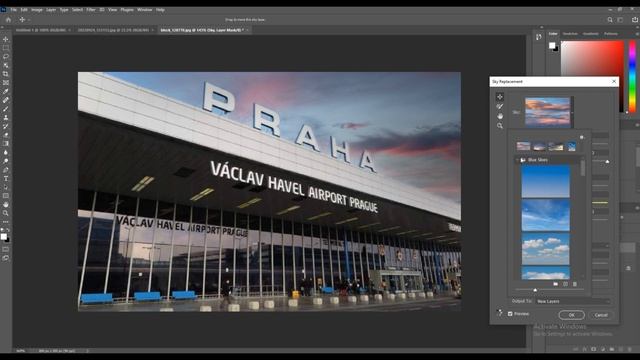Click the Home icon in options bar

(8, 19)
